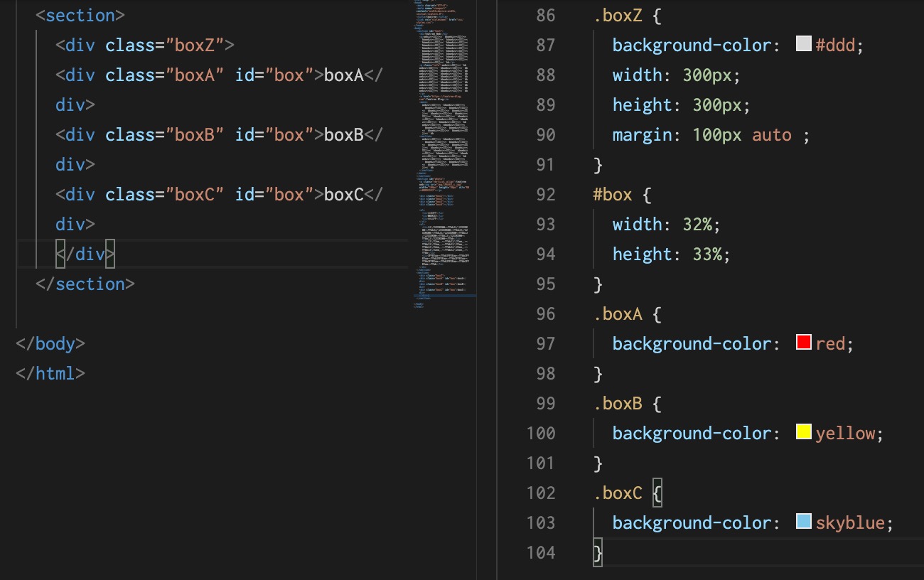Viewport: 924px width, 580px height.
Task: Click the '#box' ID selector on line 92
Action: click(x=612, y=194)
